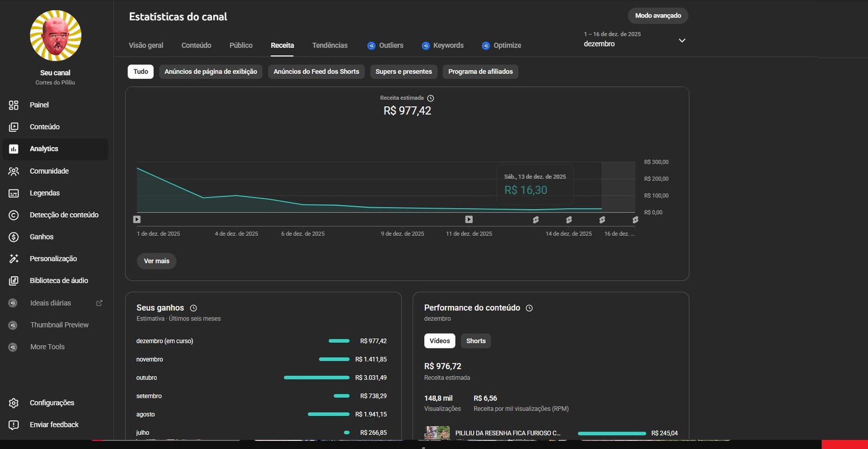868x449 pixels.
Task: Open Personalização magic wand icon
Action: coord(14,259)
